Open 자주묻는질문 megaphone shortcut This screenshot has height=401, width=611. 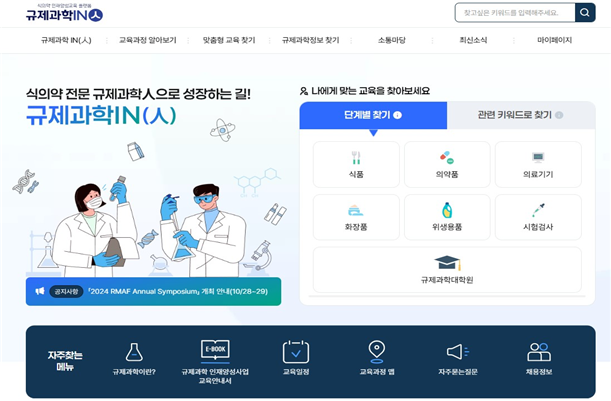pos(458,359)
